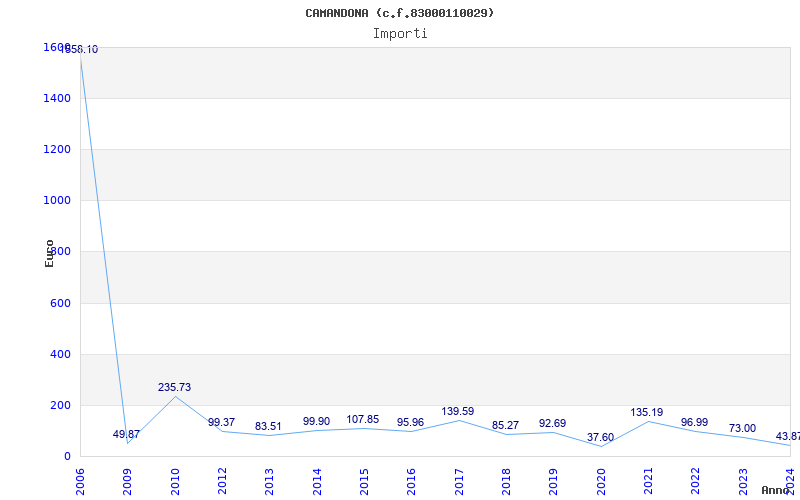Click the 2013 x-axis year label

tap(269, 482)
